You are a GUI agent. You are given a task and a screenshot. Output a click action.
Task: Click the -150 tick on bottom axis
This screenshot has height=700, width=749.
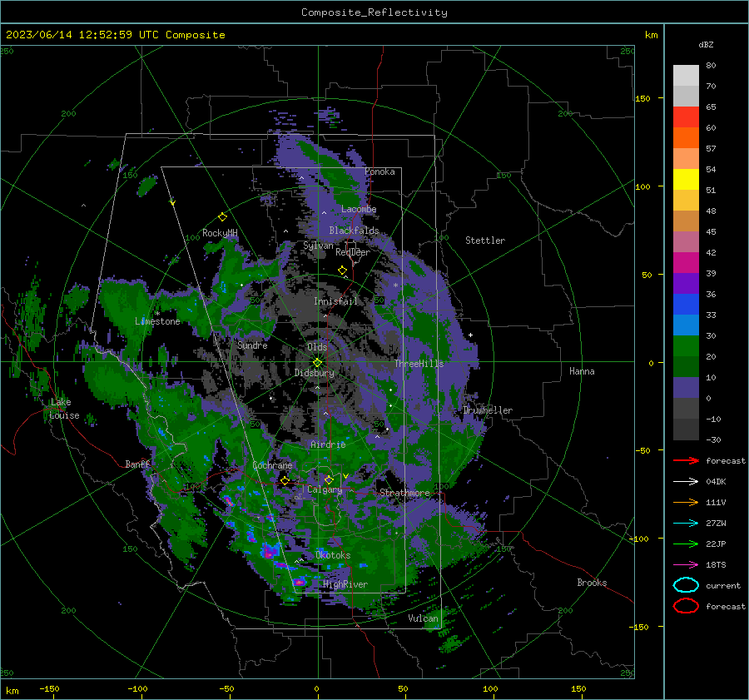click(49, 688)
